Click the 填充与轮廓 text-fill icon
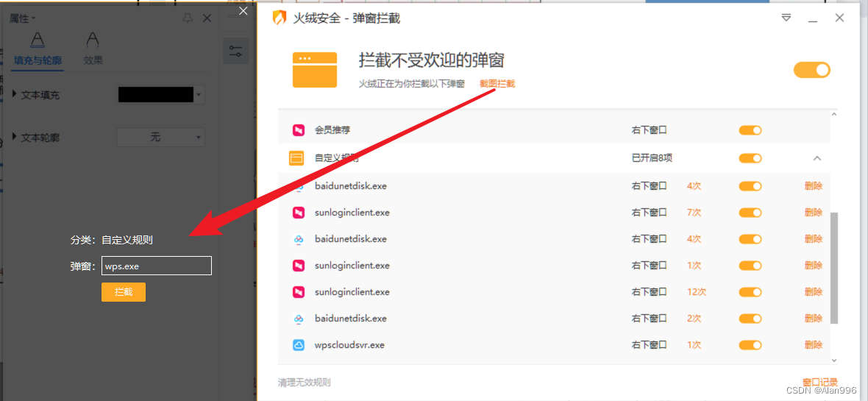This screenshot has height=401, width=868. pyautogui.click(x=38, y=40)
